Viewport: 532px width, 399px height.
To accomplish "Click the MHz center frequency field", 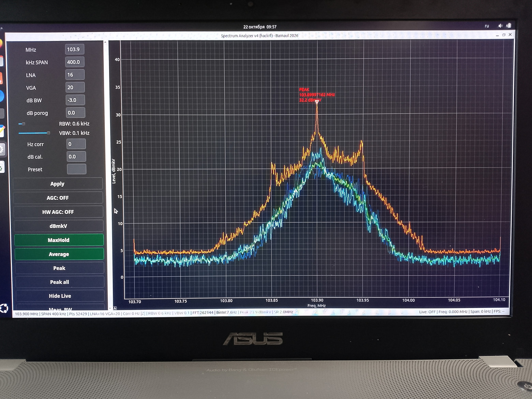I will click(x=74, y=49).
